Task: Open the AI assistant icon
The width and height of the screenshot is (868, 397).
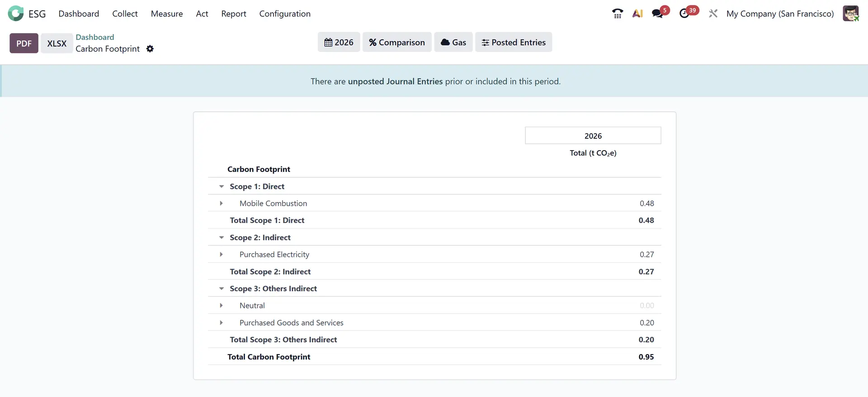Action: [x=637, y=14]
